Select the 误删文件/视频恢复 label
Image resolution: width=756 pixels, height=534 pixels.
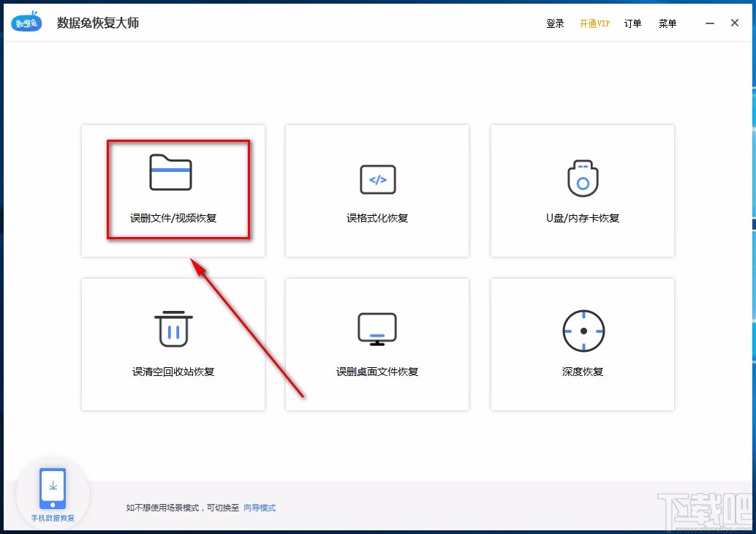pyautogui.click(x=173, y=218)
